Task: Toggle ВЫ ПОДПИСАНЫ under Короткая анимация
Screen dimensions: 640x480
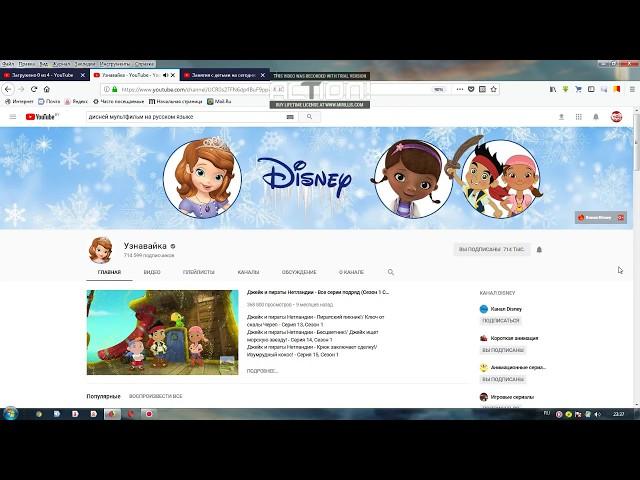Action: pyautogui.click(x=502, y=350)
